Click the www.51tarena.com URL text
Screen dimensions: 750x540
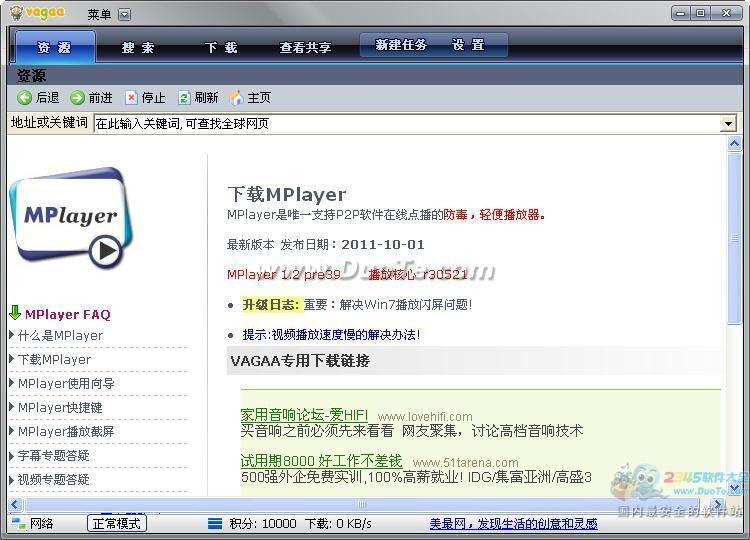coord(465,463)
